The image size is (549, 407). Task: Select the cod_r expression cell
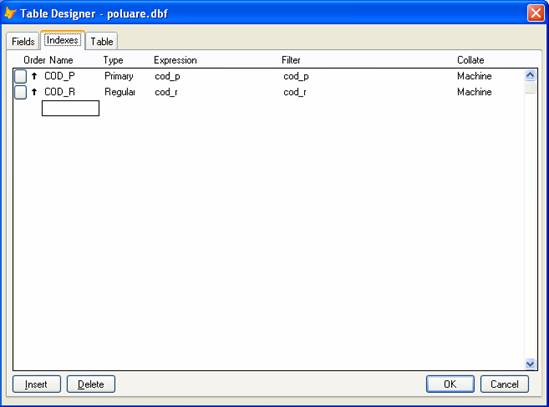click(166, 92)
